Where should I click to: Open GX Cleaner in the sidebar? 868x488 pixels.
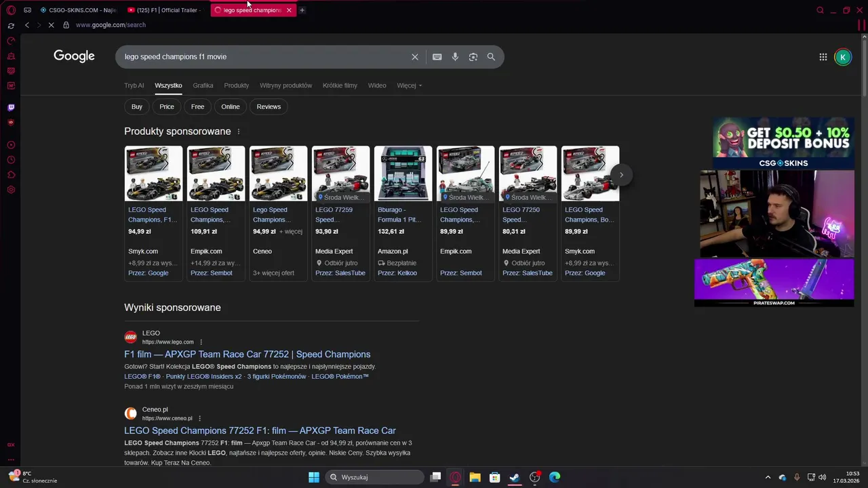tap(11, 56)
